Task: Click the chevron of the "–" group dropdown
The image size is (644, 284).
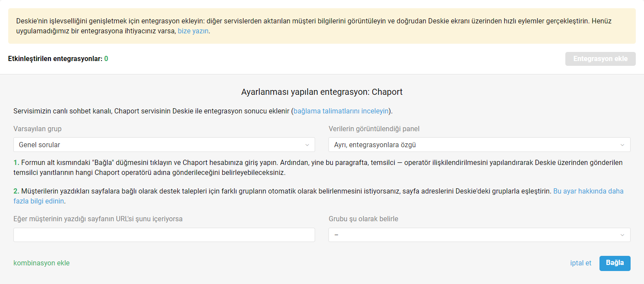Action: (622, 235)
